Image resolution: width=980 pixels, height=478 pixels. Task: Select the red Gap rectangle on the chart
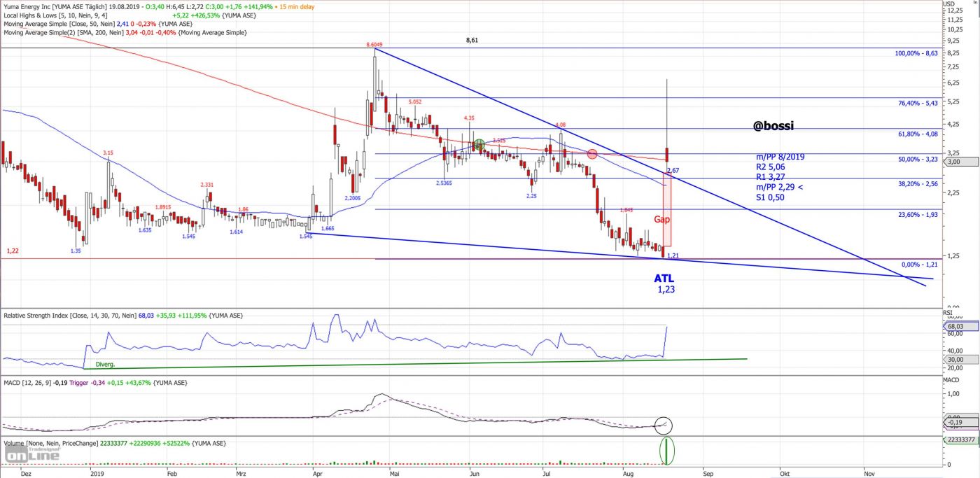click(667, 210)
